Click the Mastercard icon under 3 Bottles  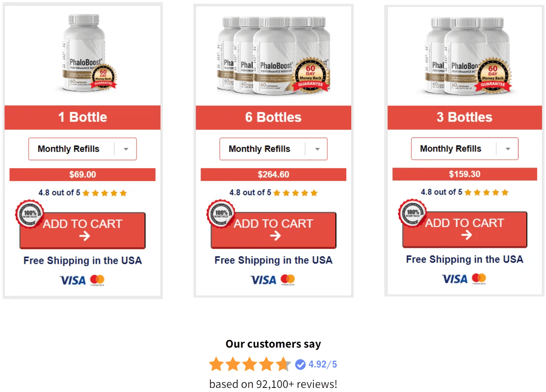coord(479,278)
